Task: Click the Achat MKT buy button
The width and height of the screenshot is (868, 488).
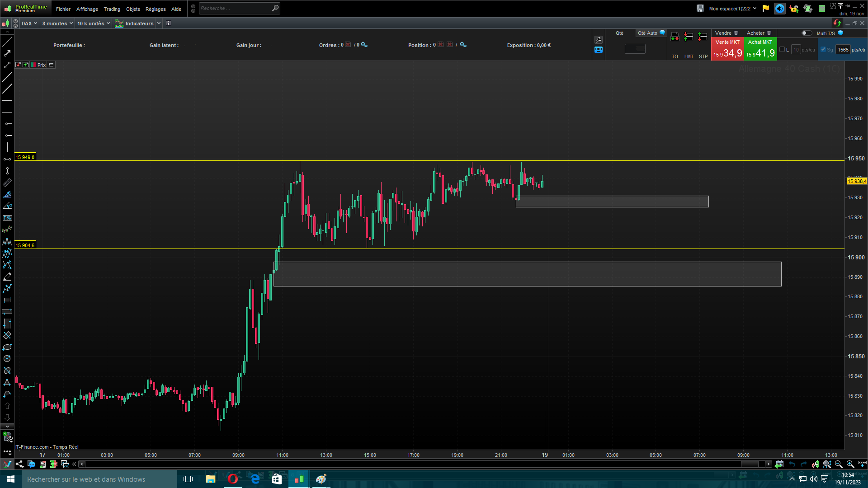Action: pyautogui.click(x=760, y=49)
